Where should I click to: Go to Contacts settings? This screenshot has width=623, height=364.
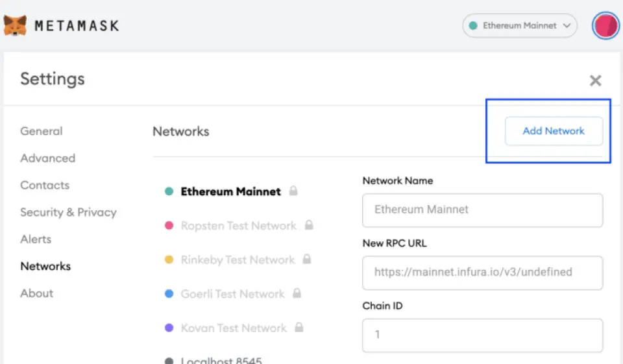click(45, 185)
